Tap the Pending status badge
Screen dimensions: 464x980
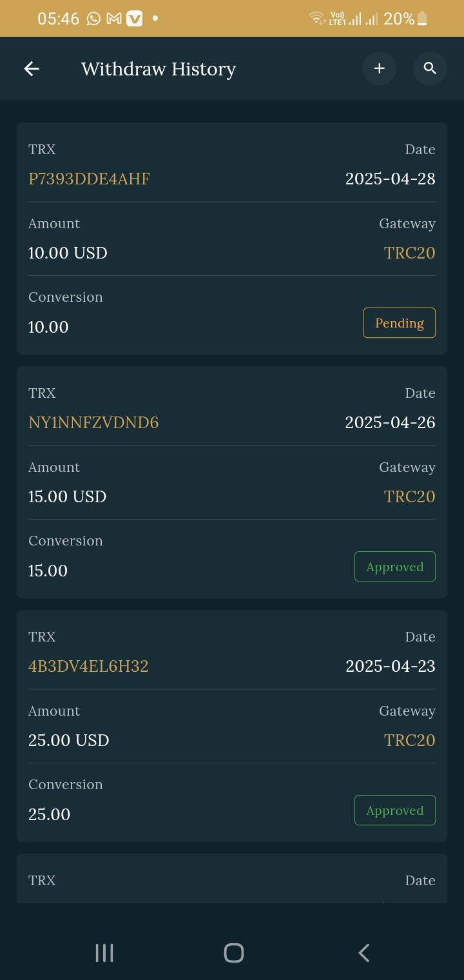[399, 323]
